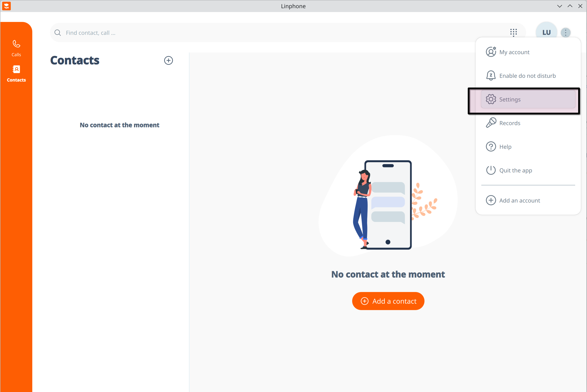587x392 pixels.
Task: Open the three-dot overflow menu
Action: (566, 32)
